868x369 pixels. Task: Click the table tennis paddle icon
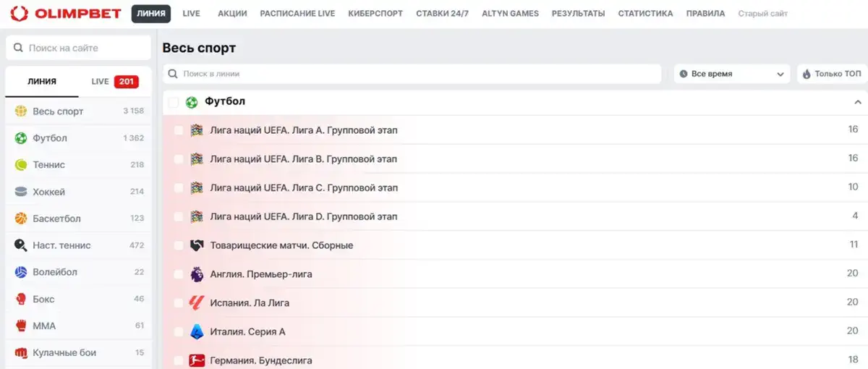coord(21,245)
